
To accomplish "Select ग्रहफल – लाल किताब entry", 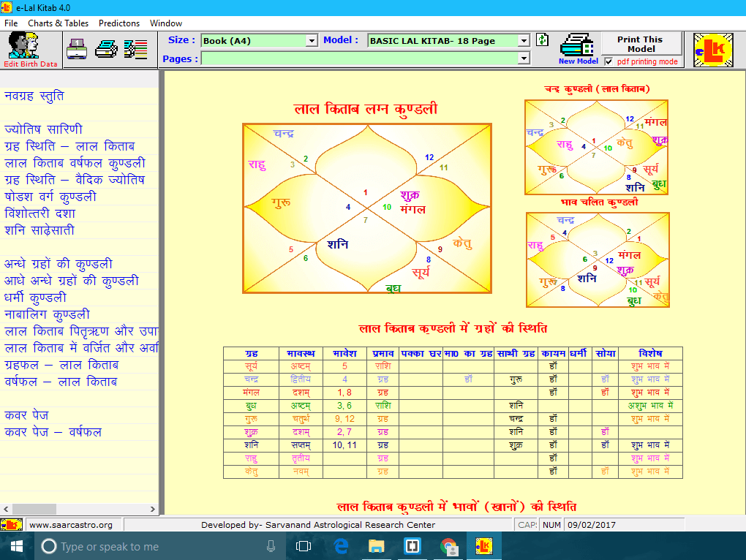I will (x=61, y=365).
